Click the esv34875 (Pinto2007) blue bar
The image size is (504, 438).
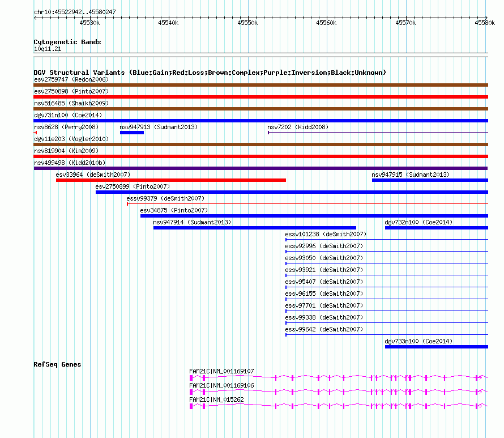(x=314, y=216)
